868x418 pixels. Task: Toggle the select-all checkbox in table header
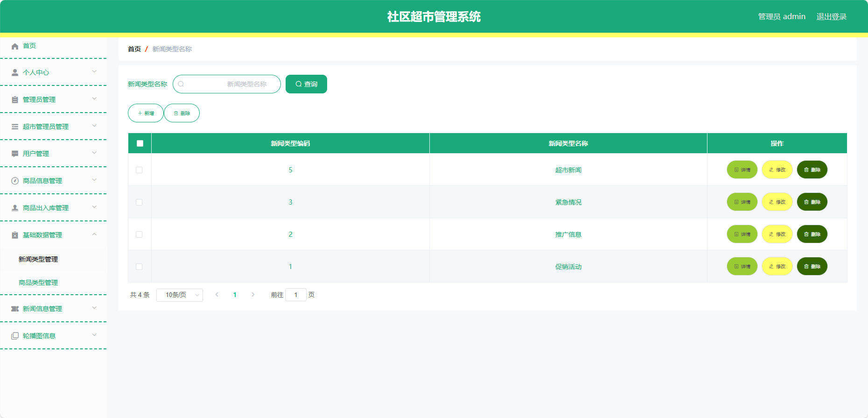coord(140,143)
